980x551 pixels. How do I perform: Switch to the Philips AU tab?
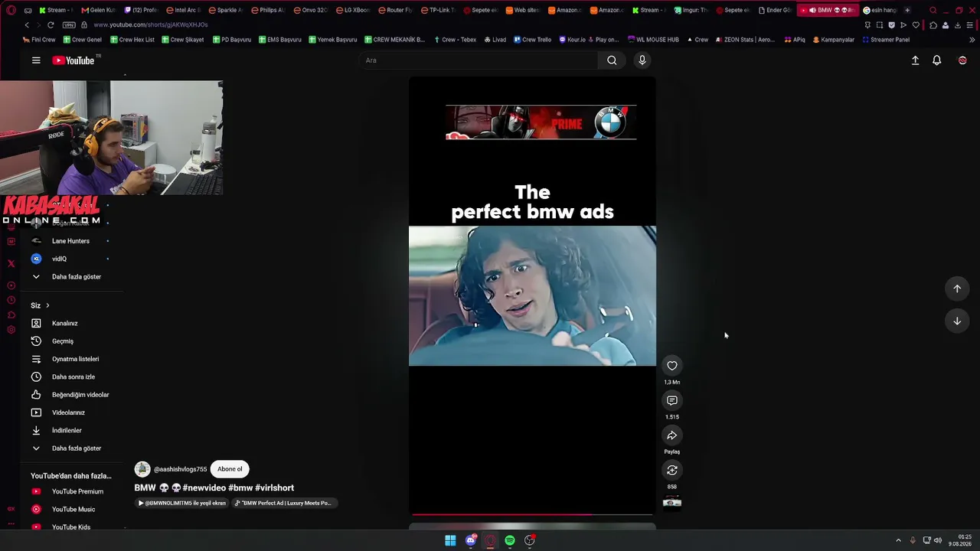[268, 10]
